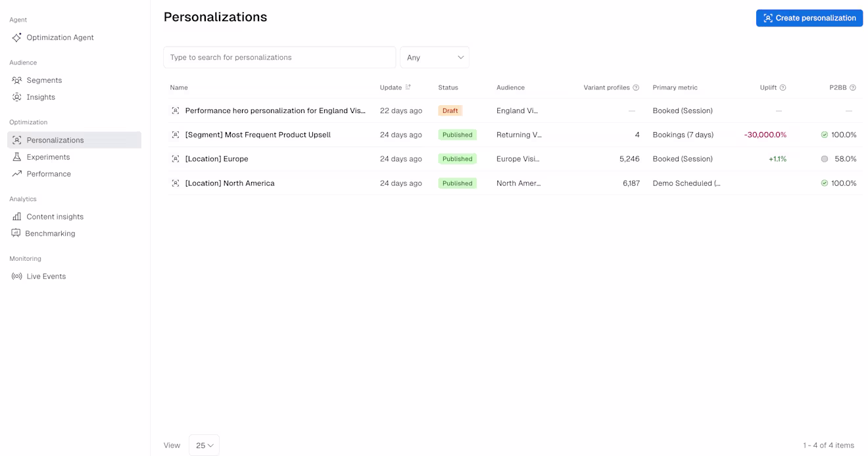This screenshot has width=868, height=456.
Task: Click the Primary metric column header
Action: coord(675,87)
